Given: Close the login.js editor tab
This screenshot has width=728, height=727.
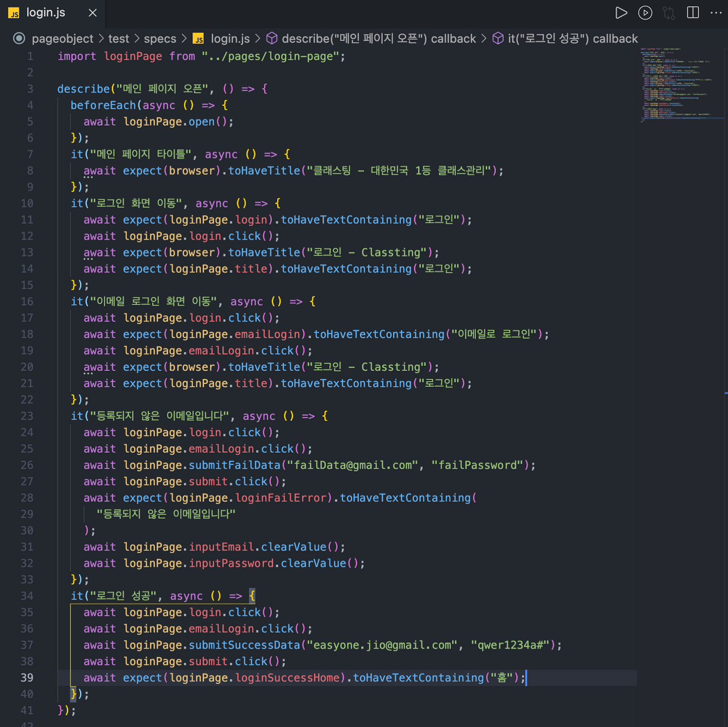Looking at the screenshot, I should [x=93, y=13].
